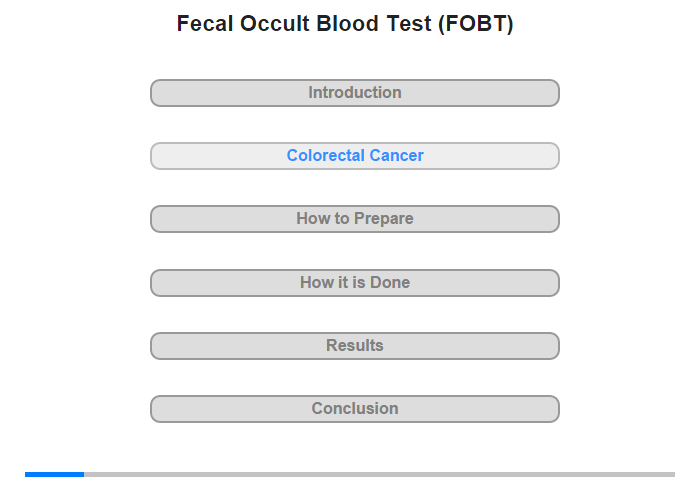Jump to the Conclusion section
The width and height of the screenshot is (700, 480).
pyautogui.click(x=354, y=409)
